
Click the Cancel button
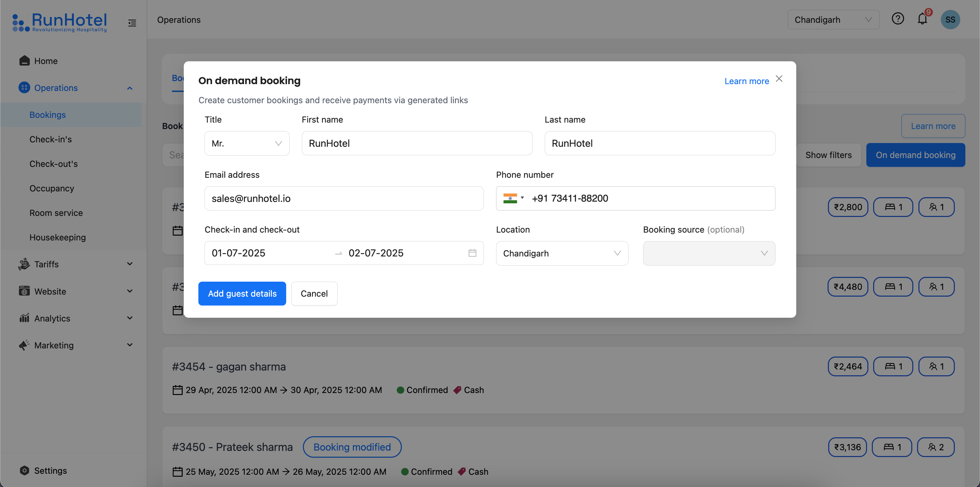(x=314, y=294)
